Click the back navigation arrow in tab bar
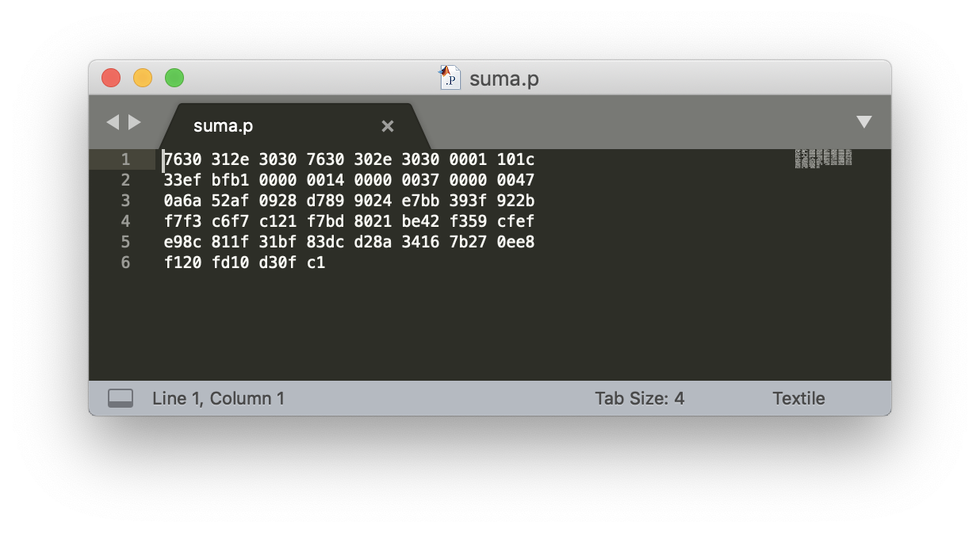Viewport: 980px width, 533px height. [113, 122]
